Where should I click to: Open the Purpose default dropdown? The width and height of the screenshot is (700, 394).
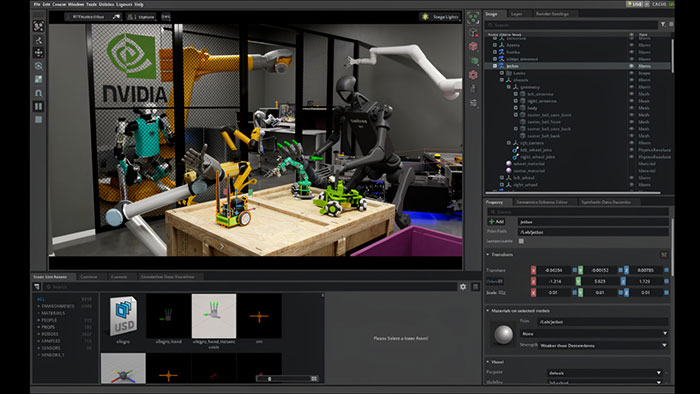(x=604, y=373)
